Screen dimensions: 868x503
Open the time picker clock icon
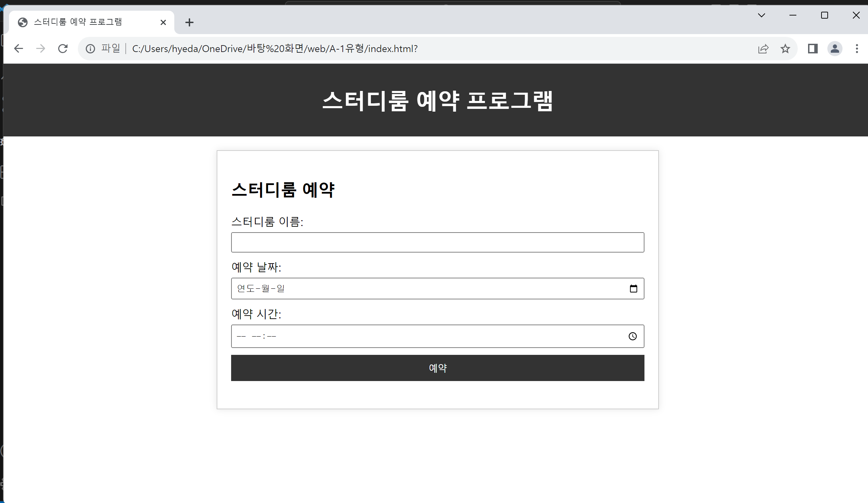click(x=632, y=336)
